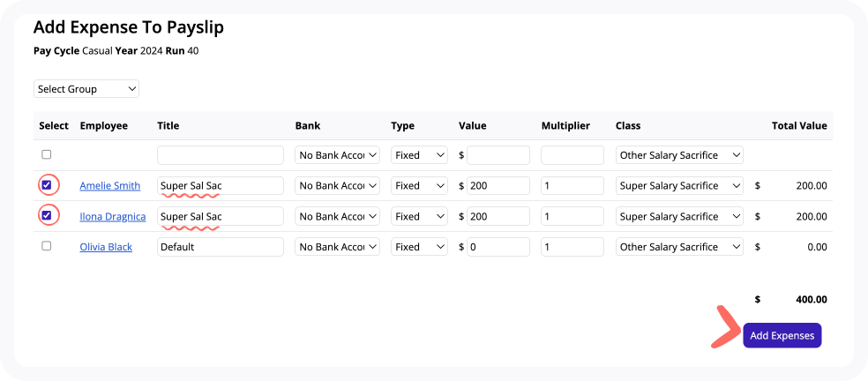This screenshot has height=381, width=868.
Task: Open Type dropdown in the blank top row
Action: pos(419,155)
